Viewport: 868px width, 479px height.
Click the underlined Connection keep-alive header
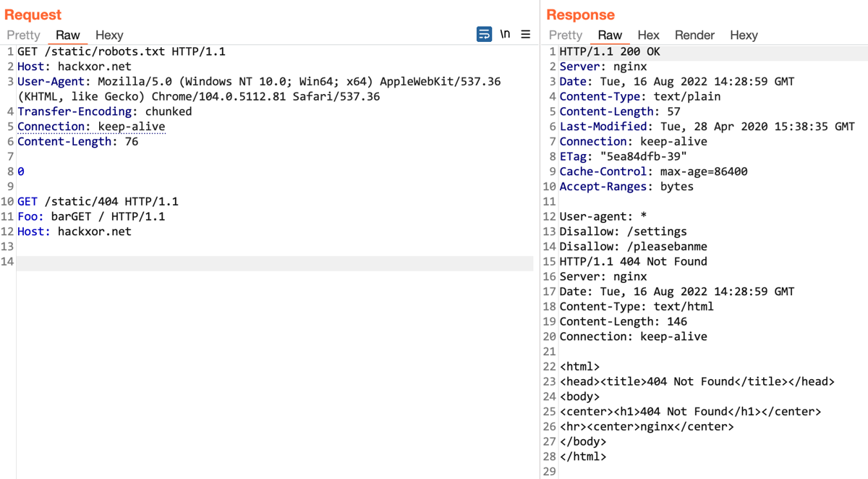[x=90, y=126]
